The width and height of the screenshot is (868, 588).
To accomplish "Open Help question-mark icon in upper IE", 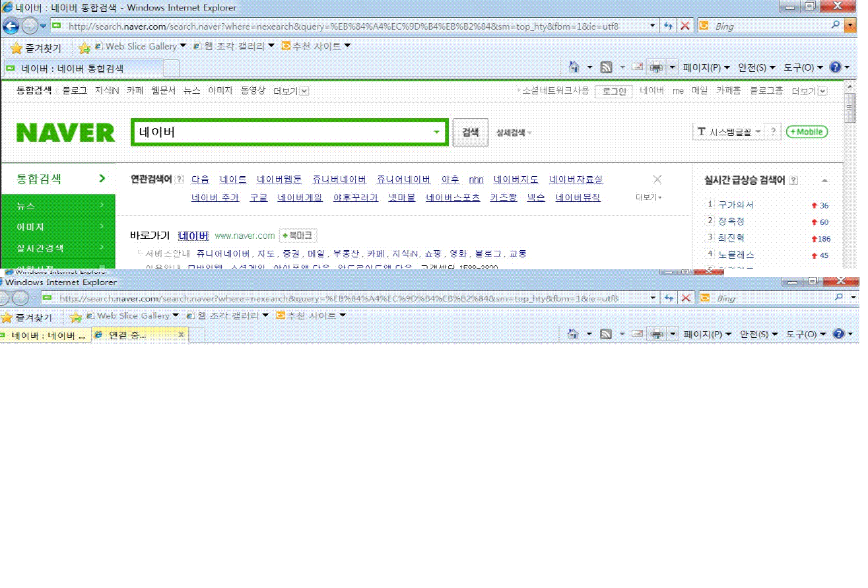I will (835, 67).
